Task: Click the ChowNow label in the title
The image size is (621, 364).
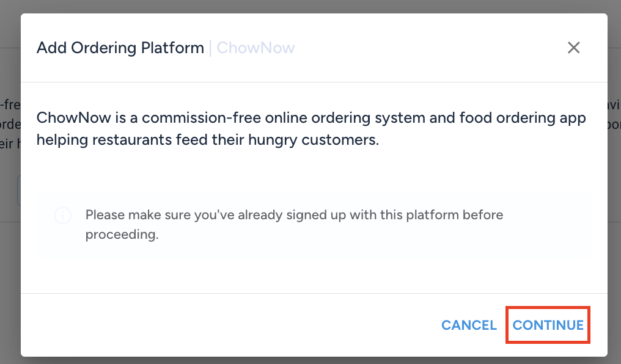Action: [255, 48]
